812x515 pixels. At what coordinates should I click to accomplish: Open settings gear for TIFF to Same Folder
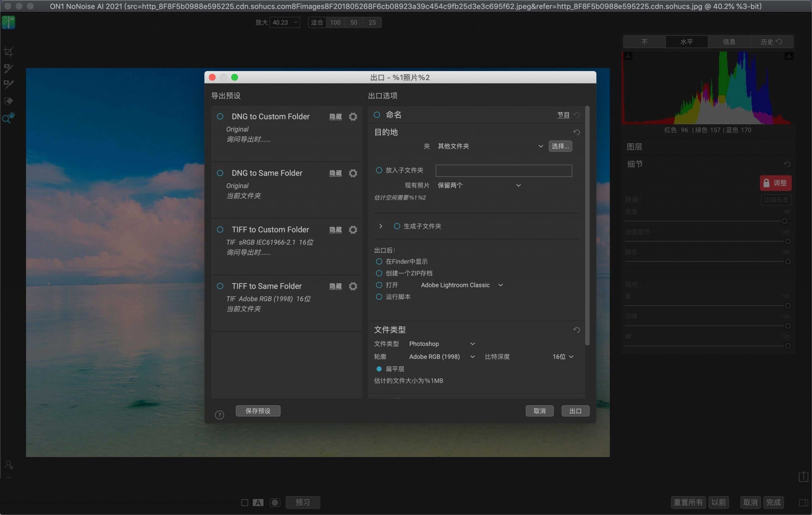tap(353, 286)
